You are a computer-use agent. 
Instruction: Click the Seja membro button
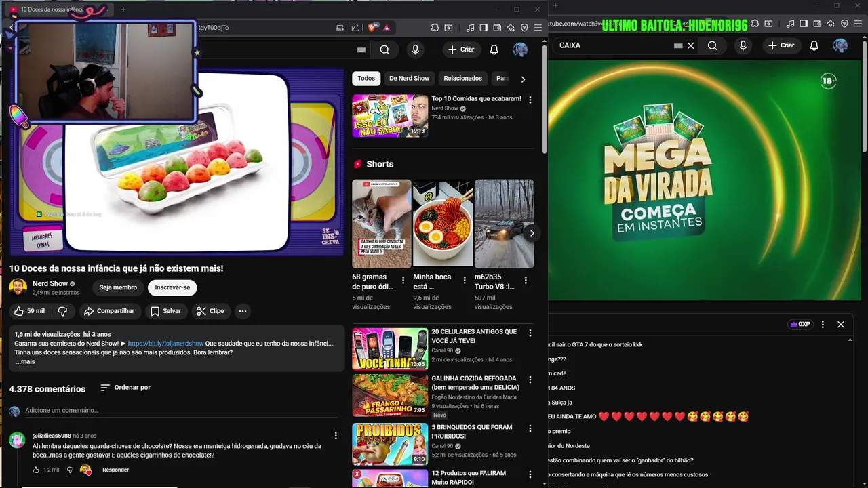pyautogui.click(x=118, y=287)
